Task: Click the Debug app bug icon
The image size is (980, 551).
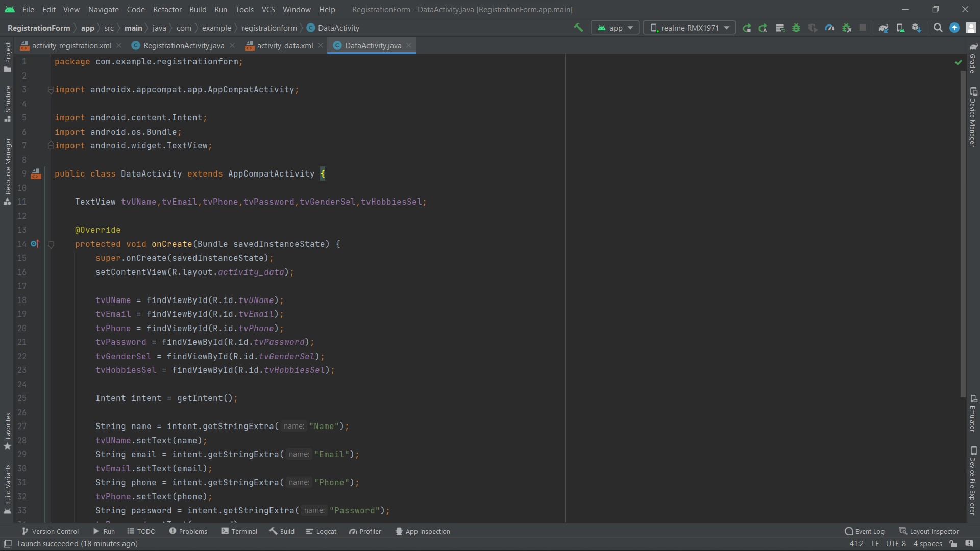Action: point(796,28)
